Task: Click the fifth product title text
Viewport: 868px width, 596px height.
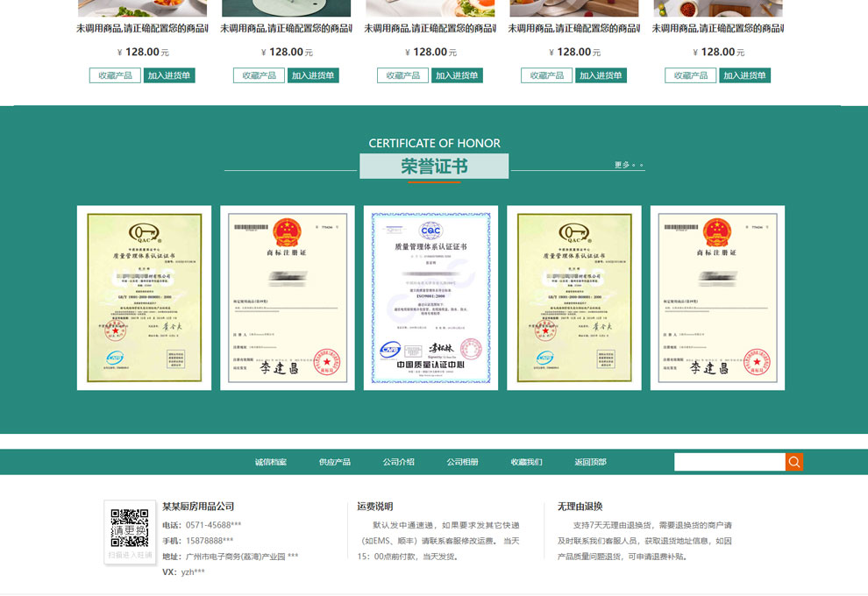Action: click(x=718, y=28)
